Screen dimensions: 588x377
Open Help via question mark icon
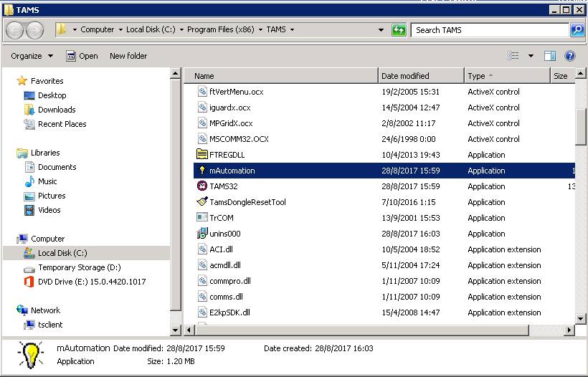(569, 56)
